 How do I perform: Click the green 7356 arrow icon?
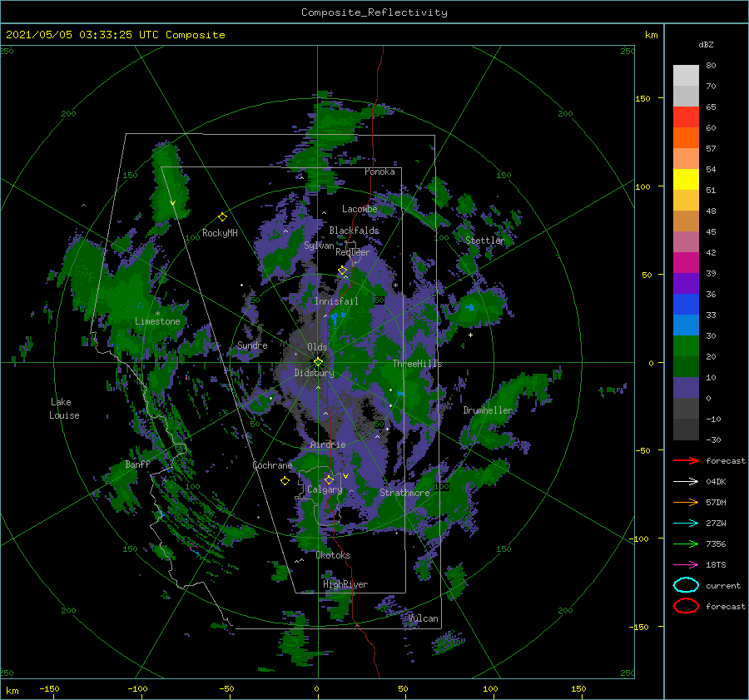tap(686, 544)
